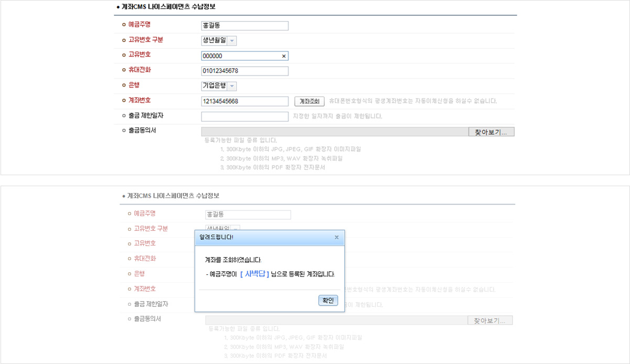This screenshot has height=364, width=630.
Task: Close the 알려드립니다! dialog with the x
Action: tap(336, 237)
